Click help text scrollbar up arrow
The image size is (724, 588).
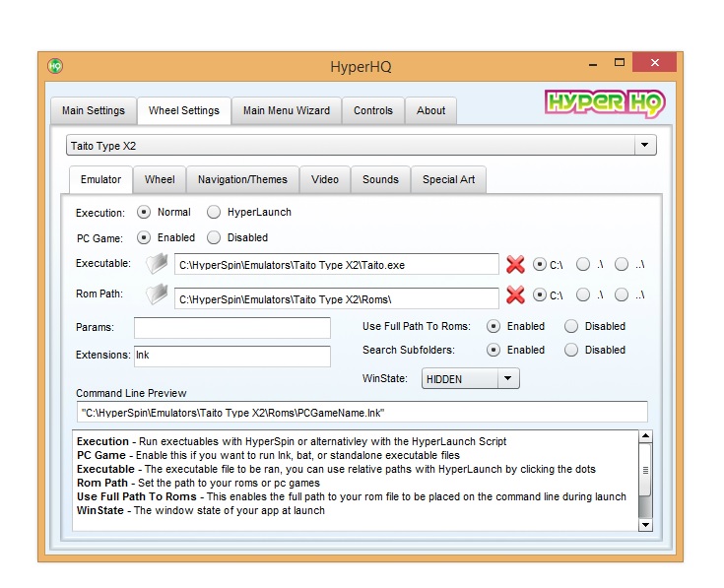[x=645, y=435]
